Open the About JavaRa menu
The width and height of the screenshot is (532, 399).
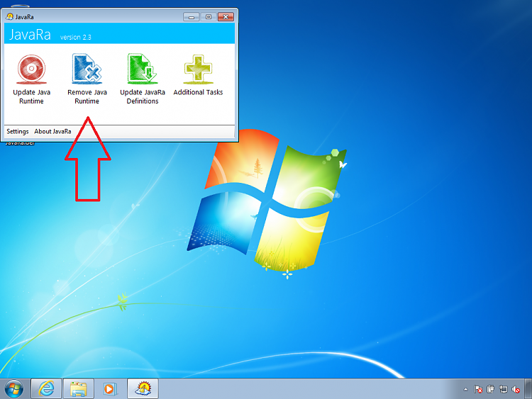coord(52,132)
